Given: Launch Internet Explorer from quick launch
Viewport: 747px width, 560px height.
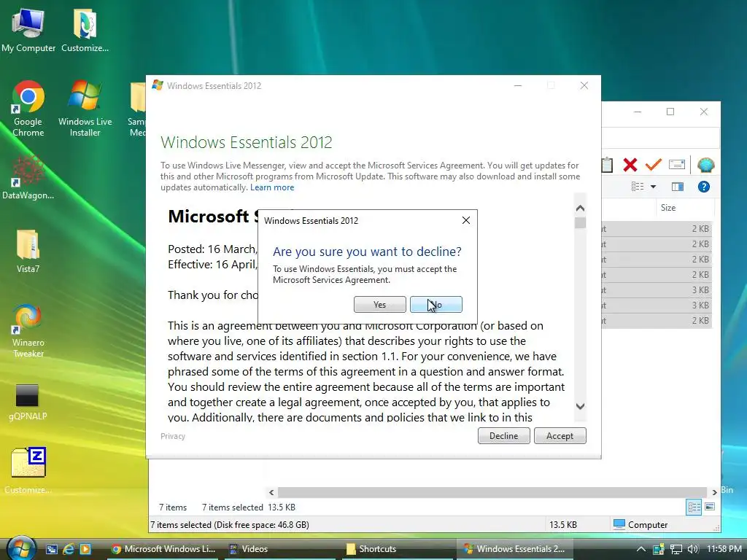Looking at the screenshot, I should coord(69,549).
